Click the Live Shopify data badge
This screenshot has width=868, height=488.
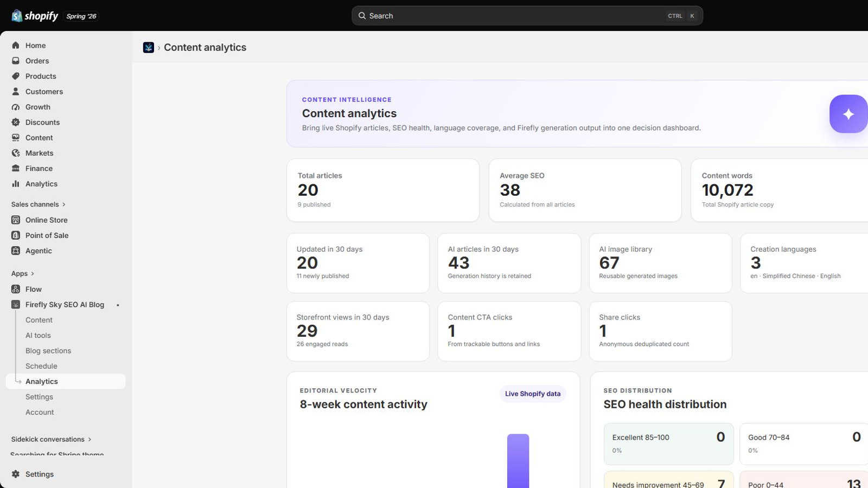coord(533,394)
